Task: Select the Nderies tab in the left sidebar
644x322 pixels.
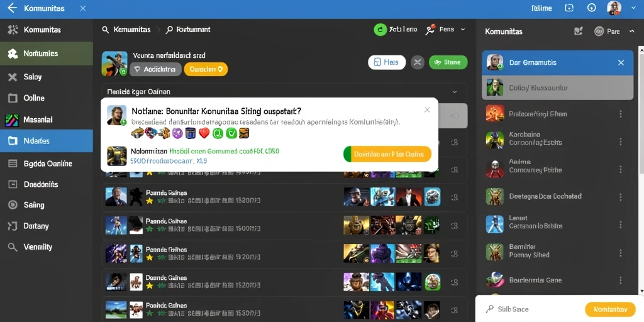Action: point(47,141)
